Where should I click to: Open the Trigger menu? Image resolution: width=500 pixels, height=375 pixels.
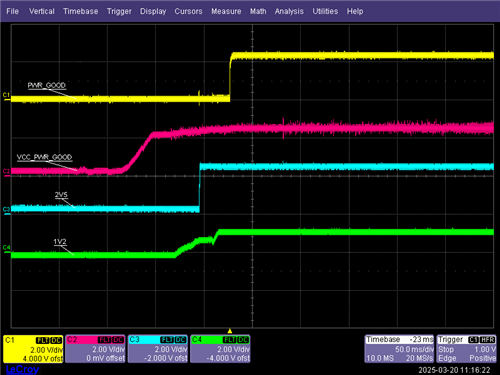(119, 11)
